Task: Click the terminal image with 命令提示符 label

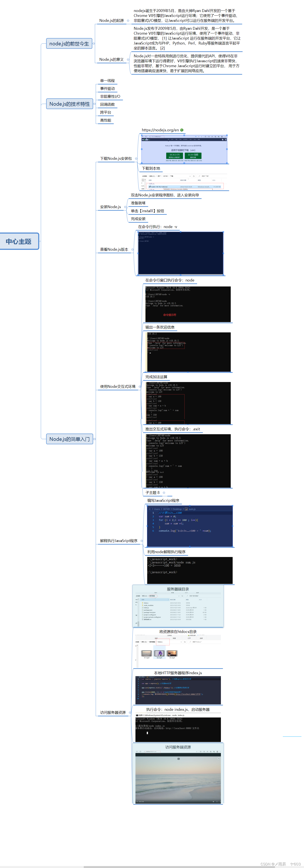Action: pos(188,304)
